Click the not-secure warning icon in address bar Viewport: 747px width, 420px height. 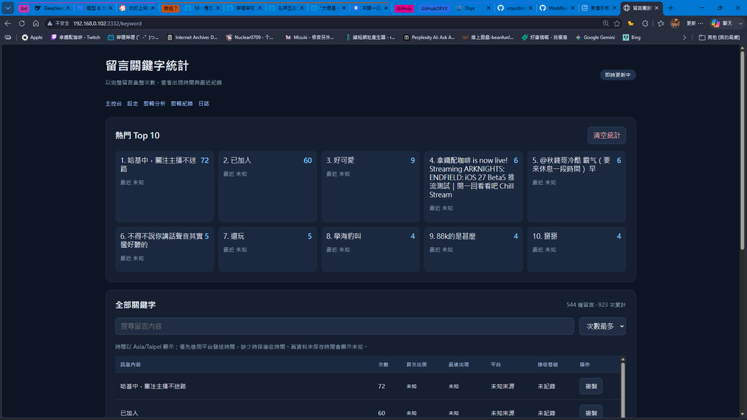point(50,23)
